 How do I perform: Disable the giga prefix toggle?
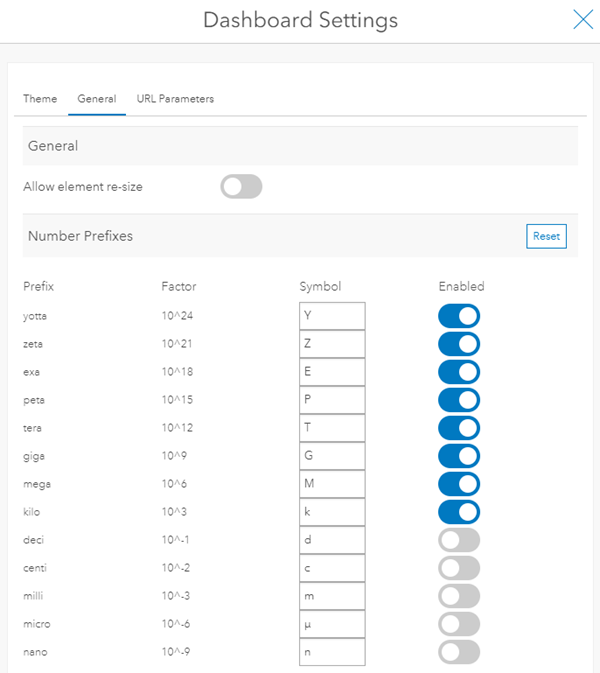[x=459, y=456]
